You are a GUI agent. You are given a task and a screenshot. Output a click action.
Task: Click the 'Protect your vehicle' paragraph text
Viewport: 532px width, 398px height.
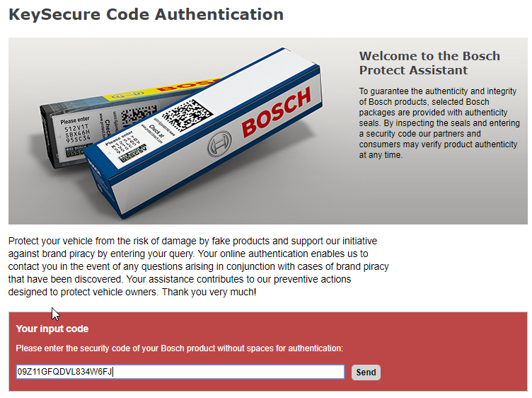click(199, 266)
